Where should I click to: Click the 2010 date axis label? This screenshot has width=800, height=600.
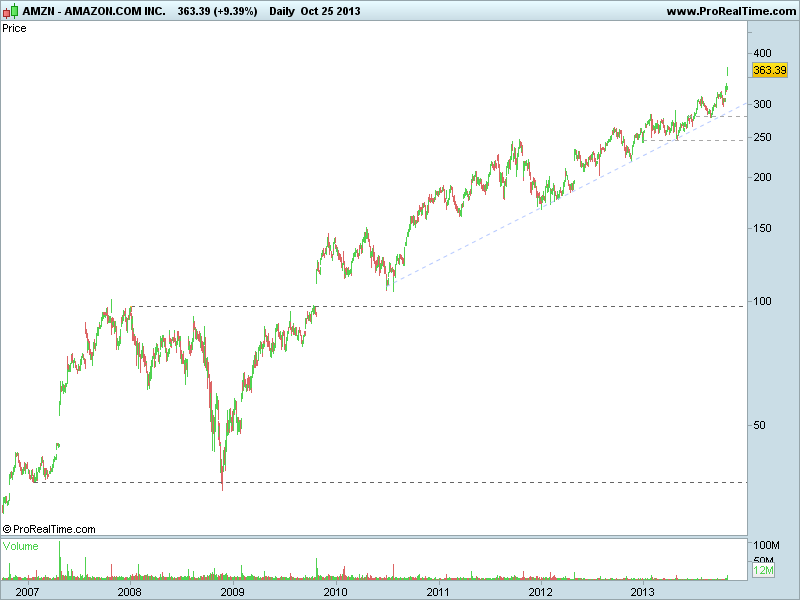pos(336,592)
